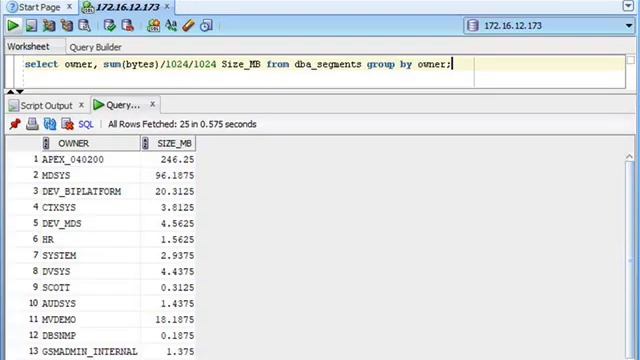640x360 pixels.
Task: Click the Unshared SQL Worksheet icon
Action: click(153, 26)
